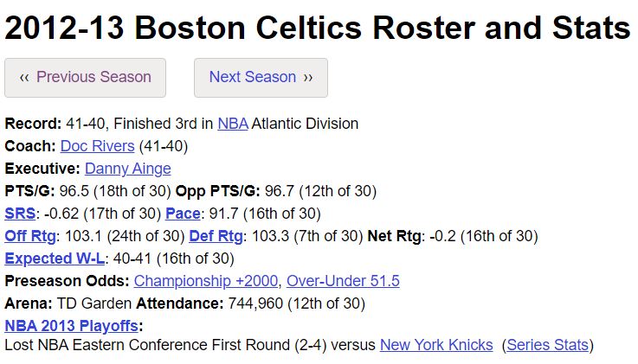View executive Danny Ainge's profile

point(128,169)
